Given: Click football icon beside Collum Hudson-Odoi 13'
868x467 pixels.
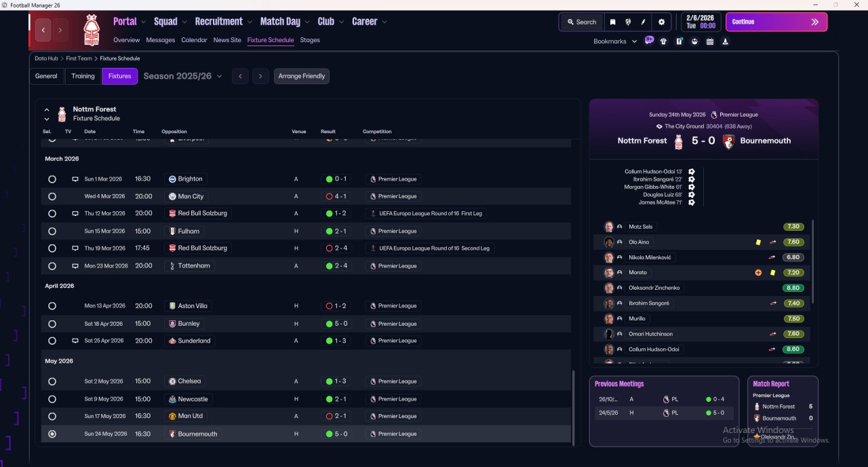Looking at the screenshot, I should (691, 172).
